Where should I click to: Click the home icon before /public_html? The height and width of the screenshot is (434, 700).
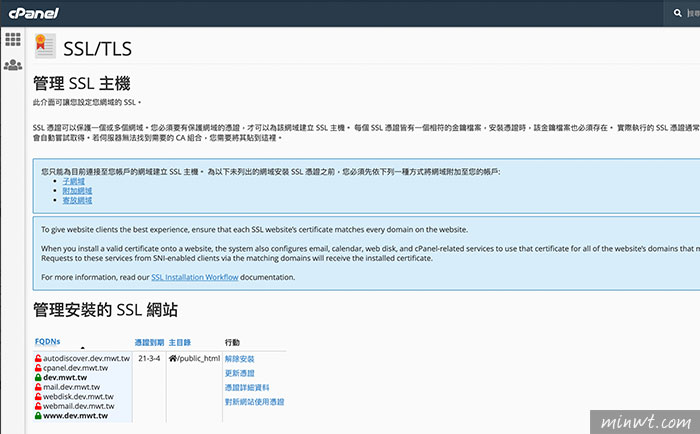(173, 358)
